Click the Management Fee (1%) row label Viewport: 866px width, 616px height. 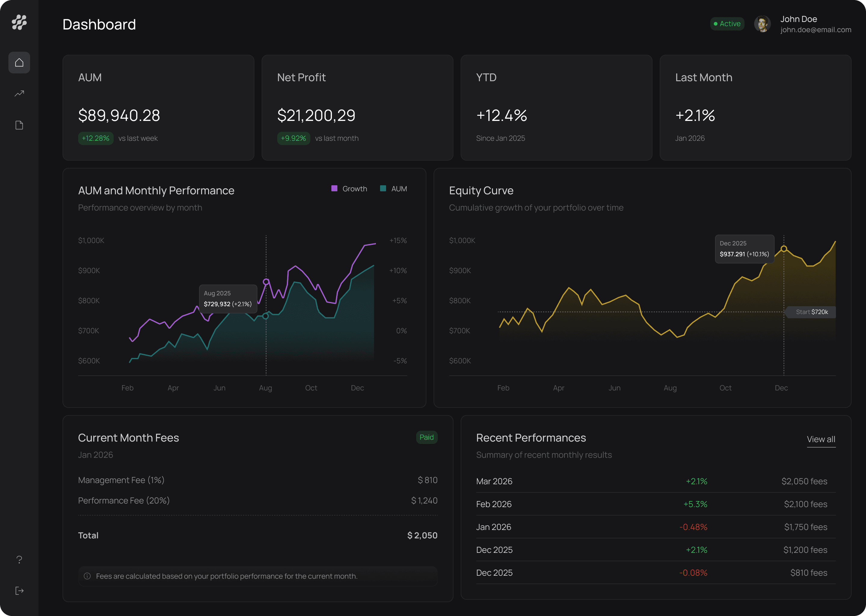[x=121, y=480]
